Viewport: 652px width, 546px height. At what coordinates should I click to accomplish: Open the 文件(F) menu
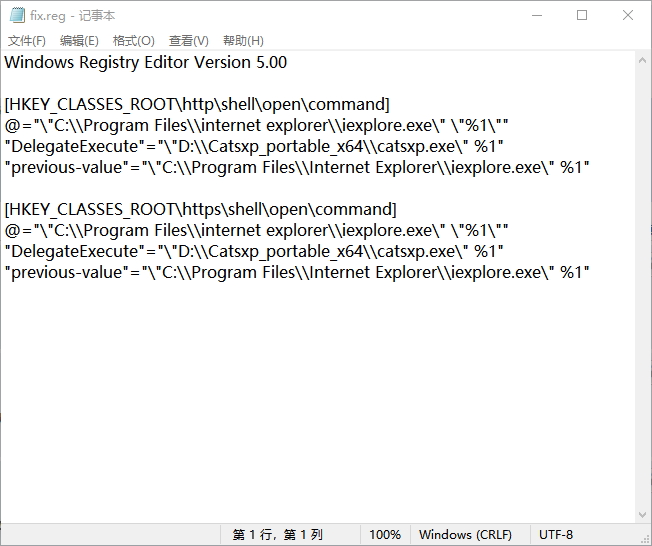tap(27, 41)
